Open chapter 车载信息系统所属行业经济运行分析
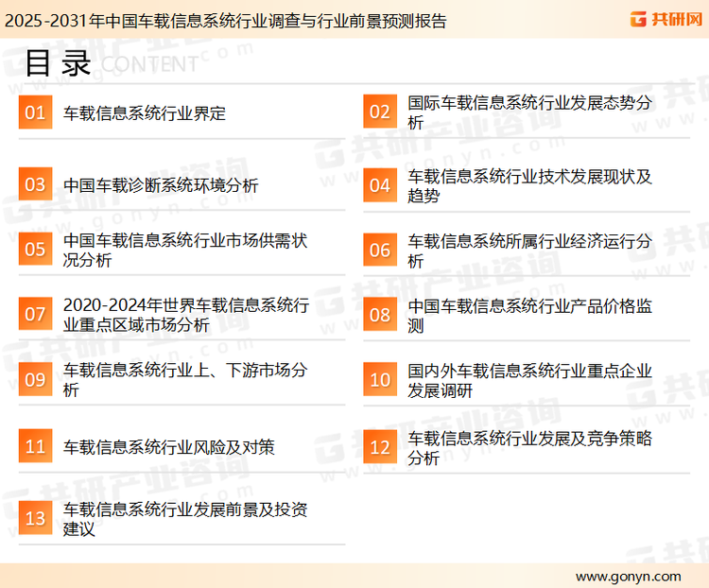This screenshot has height=588, width=709. point(530,251)
